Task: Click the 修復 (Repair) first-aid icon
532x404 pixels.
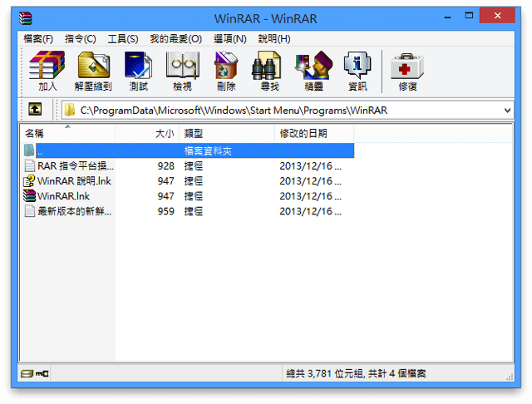Action: pos(407,71)
